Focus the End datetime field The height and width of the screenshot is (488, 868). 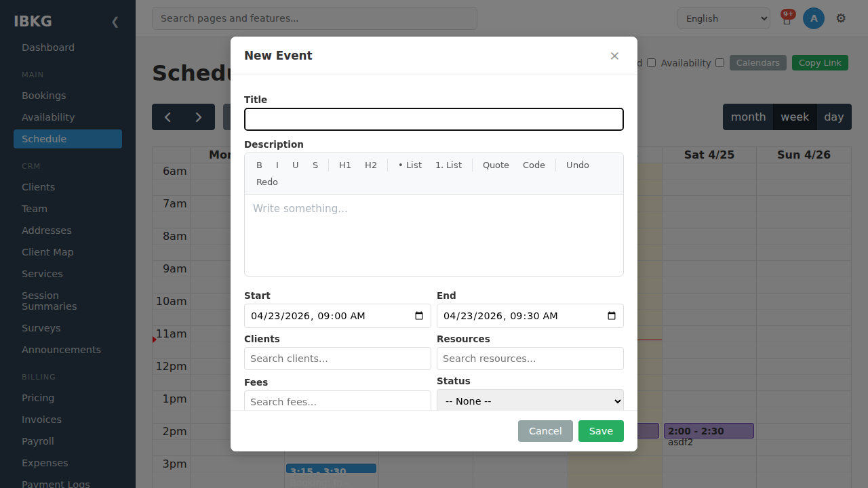tap(530, 316)
